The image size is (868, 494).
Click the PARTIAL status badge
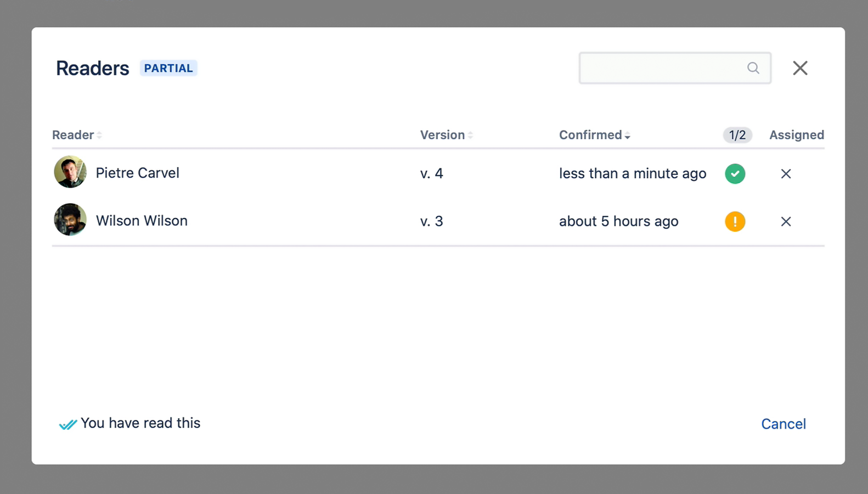click(168, 69)
